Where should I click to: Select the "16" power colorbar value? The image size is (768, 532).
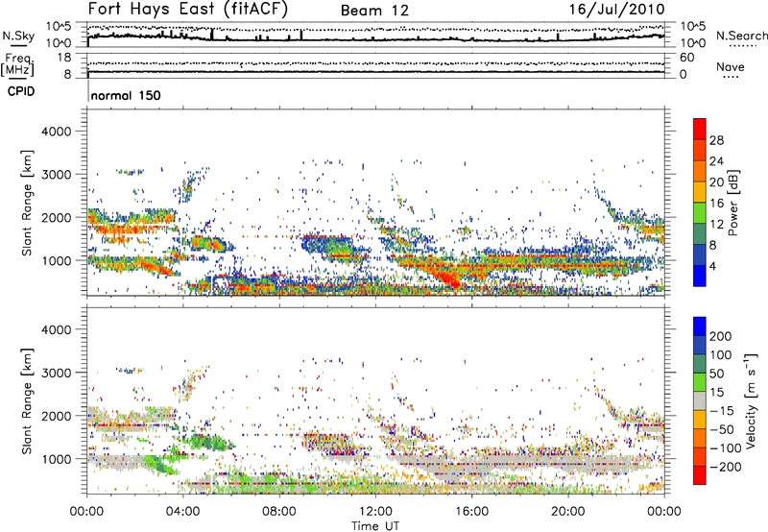click(716, 204)
